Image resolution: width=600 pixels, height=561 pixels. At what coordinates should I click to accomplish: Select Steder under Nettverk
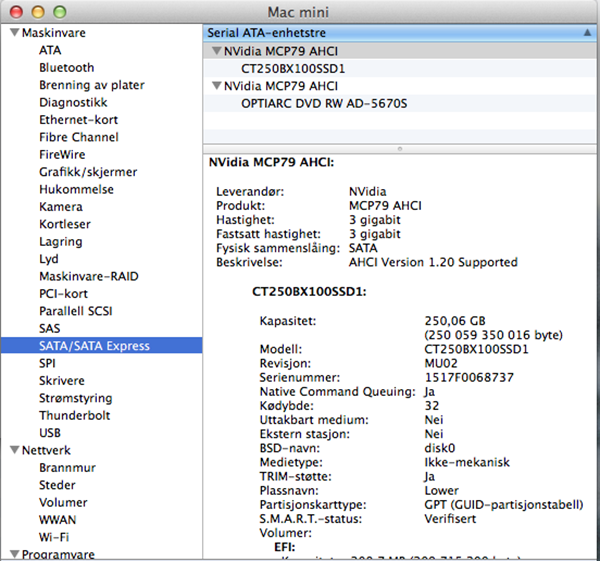click(57, 485)
